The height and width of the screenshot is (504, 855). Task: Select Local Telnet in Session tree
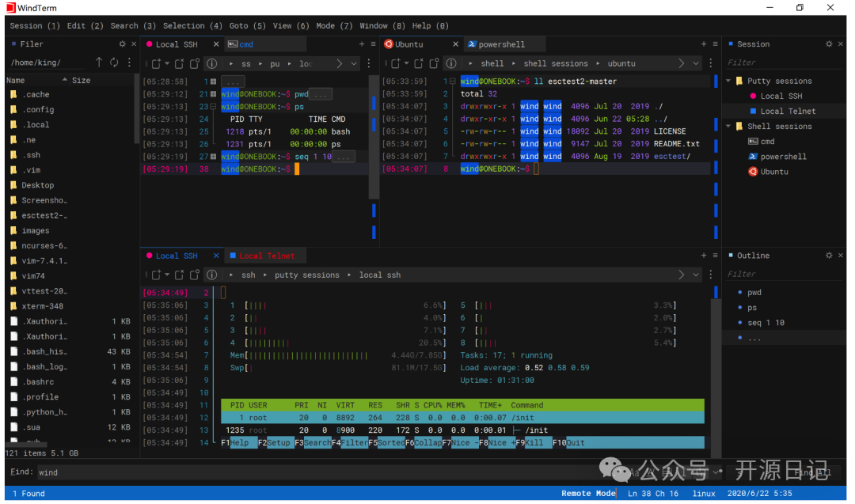tap(787, 112)
